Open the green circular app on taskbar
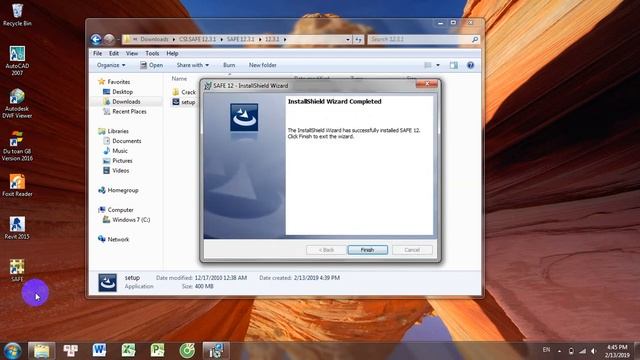The height and width of the screenshot is (360, 640). pyautogui.click(x=187, y=350)
